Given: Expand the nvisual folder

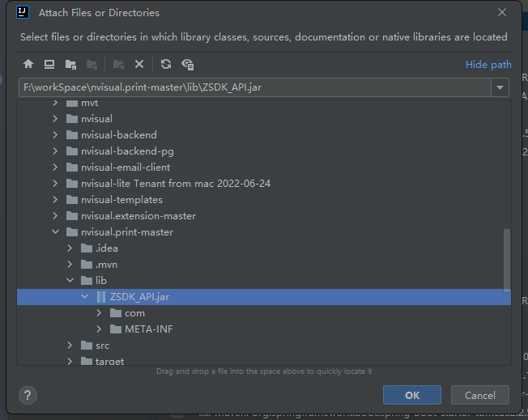Looking at the screenshot, I should coord(55,118).
